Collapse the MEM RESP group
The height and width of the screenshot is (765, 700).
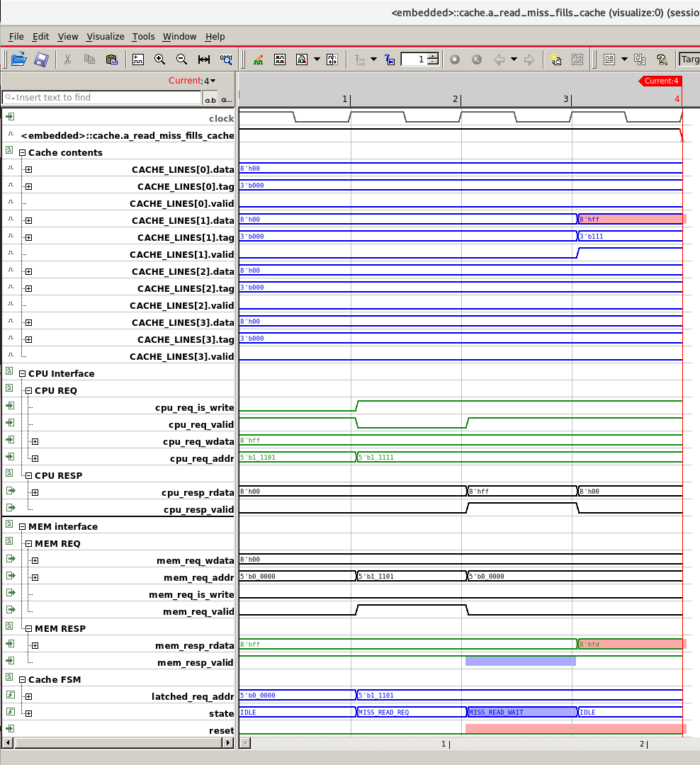(x=29, y=629)
